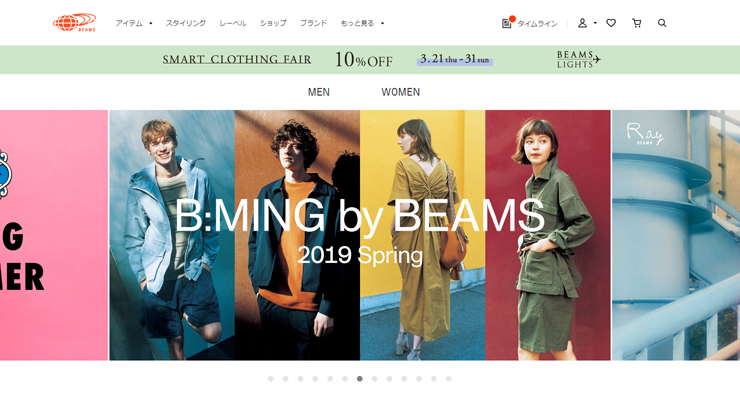Click the BEAMS LIGHTS airplane logo
Screen dimensions: 740x403
point(578,59)
